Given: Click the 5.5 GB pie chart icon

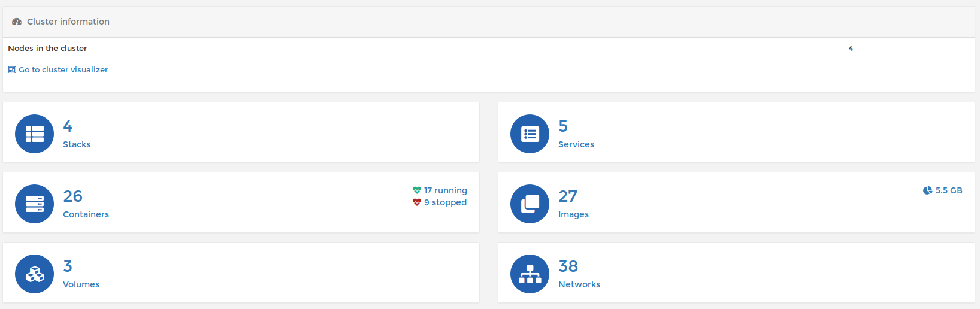Looking at the screenshot, I should (928, 190).
